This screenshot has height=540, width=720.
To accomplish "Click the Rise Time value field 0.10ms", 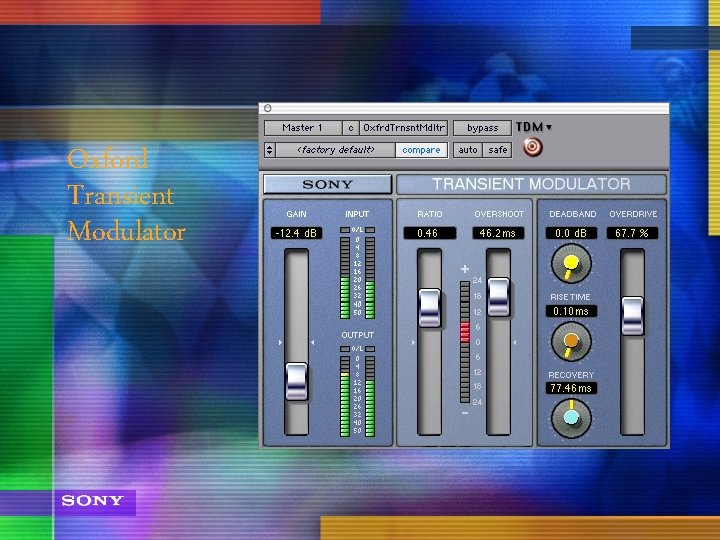I will coord(571,311).
